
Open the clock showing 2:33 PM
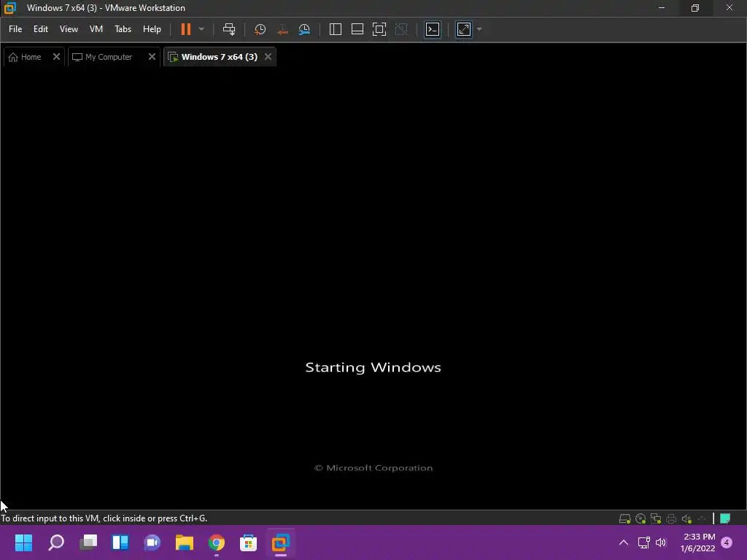[x=698, y=542]
